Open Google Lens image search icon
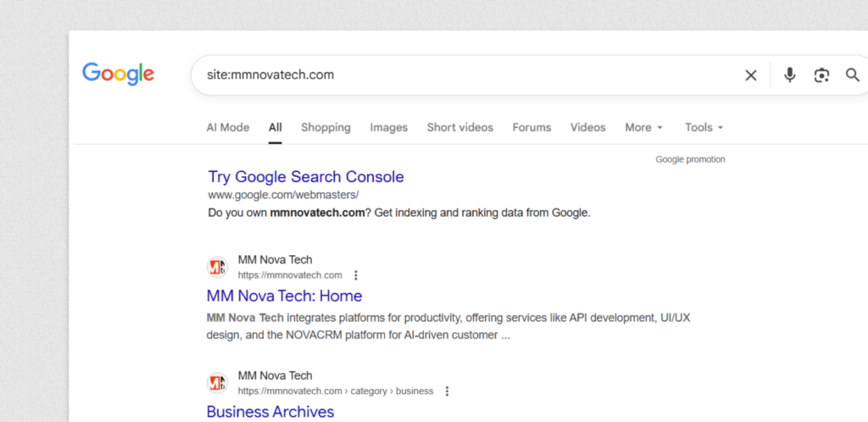The height and width of the screenshot is (422, 868). [821, 75]
